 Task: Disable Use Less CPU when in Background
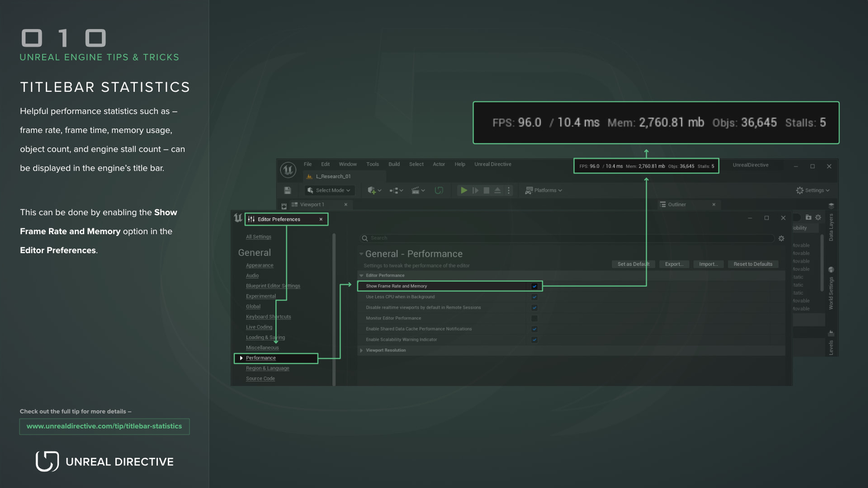(534, 297)
